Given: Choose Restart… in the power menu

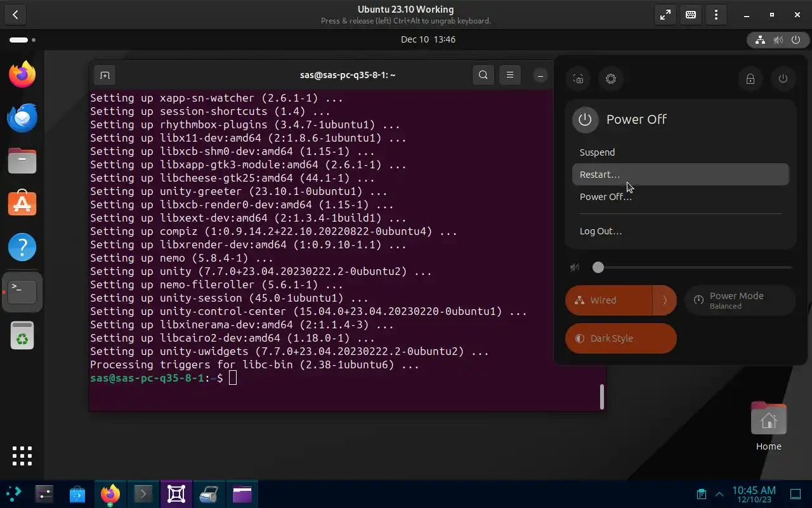Looking at the screenshot, I should (x=680, y=175).
